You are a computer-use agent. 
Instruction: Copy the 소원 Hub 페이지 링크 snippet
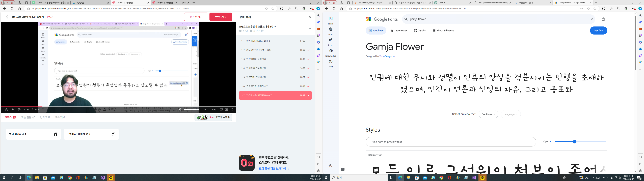click(x=114, y=134)
